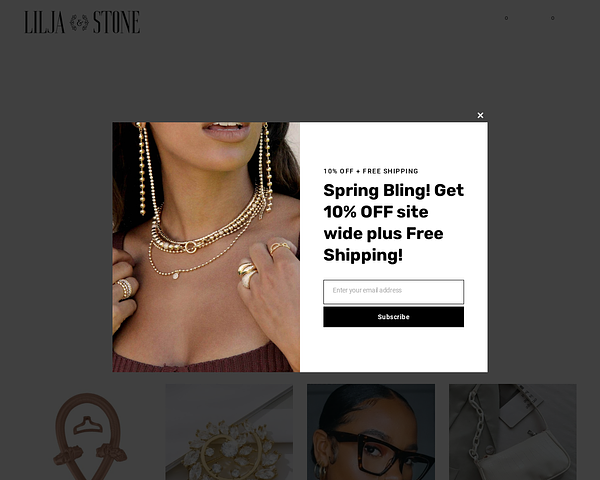Image resolution: width=600 pixels, height=480 pixels.
Task: Click the dimmed backdrop above the popup
Action: (300, 77)
